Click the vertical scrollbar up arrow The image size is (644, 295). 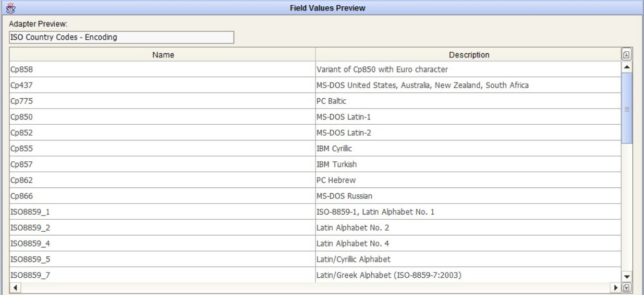tap(626, 67)
